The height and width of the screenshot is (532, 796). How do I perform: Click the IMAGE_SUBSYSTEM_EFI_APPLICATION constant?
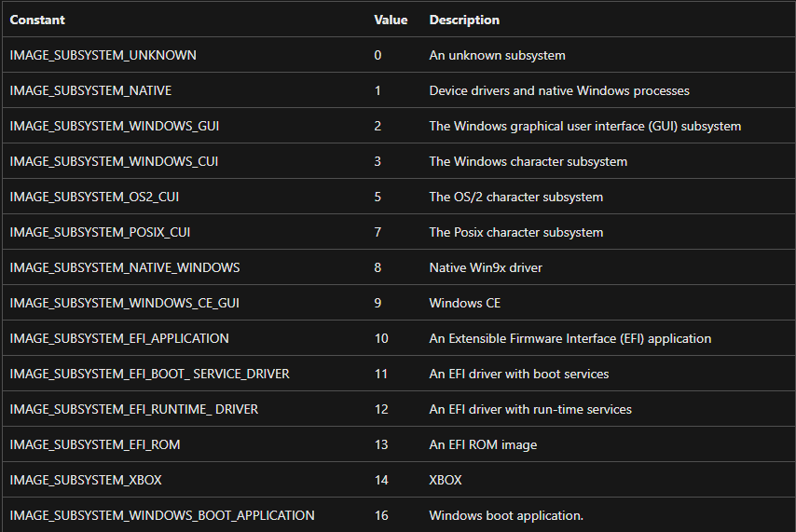pos(119,338)
